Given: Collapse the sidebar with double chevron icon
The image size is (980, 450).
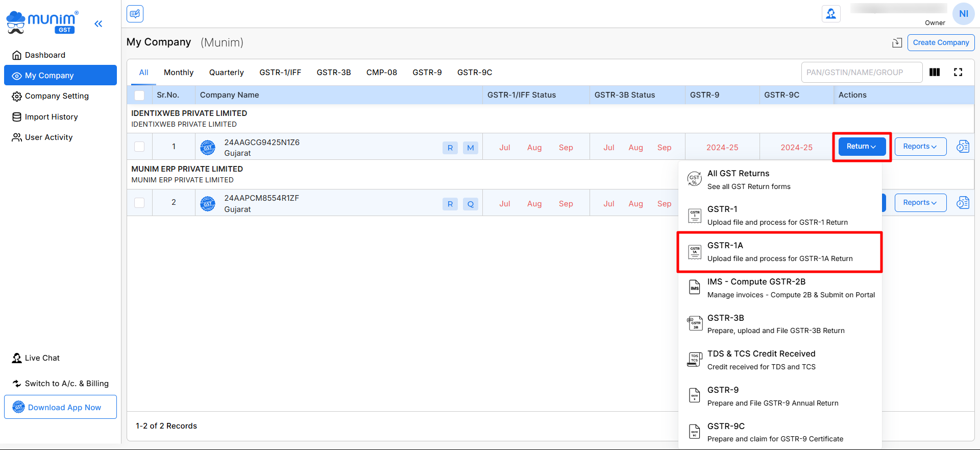Looking at the screenshot, I should tap(99, 23).
